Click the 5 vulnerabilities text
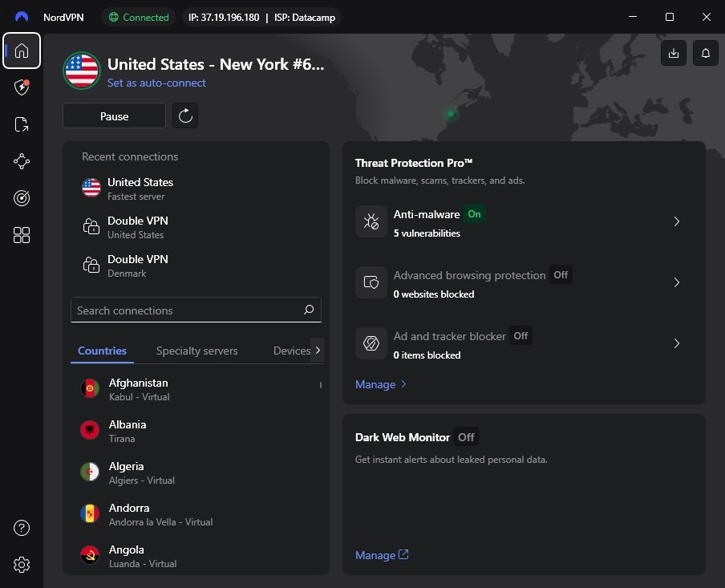Screen dimensions: 725x588 pyautogui.click(x=427, y=233)
